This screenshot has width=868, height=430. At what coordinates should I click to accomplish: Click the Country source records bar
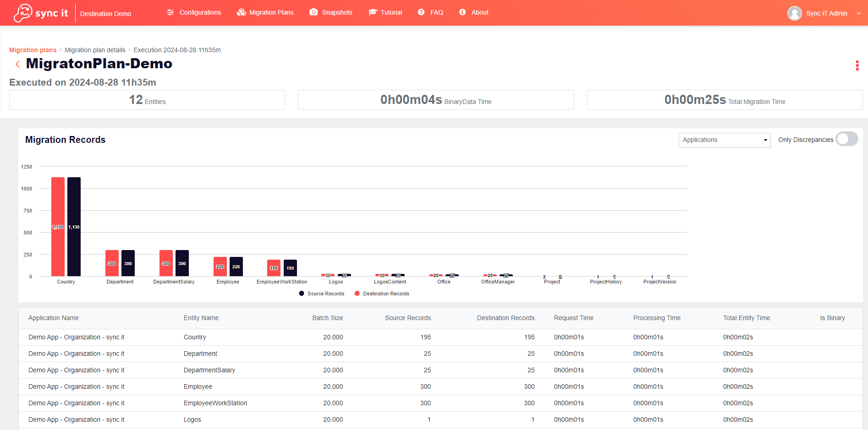point(74,227)
